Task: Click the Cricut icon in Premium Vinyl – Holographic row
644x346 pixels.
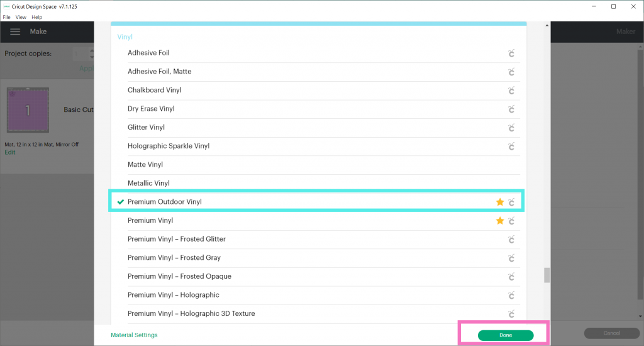Action: pos(511,296)
